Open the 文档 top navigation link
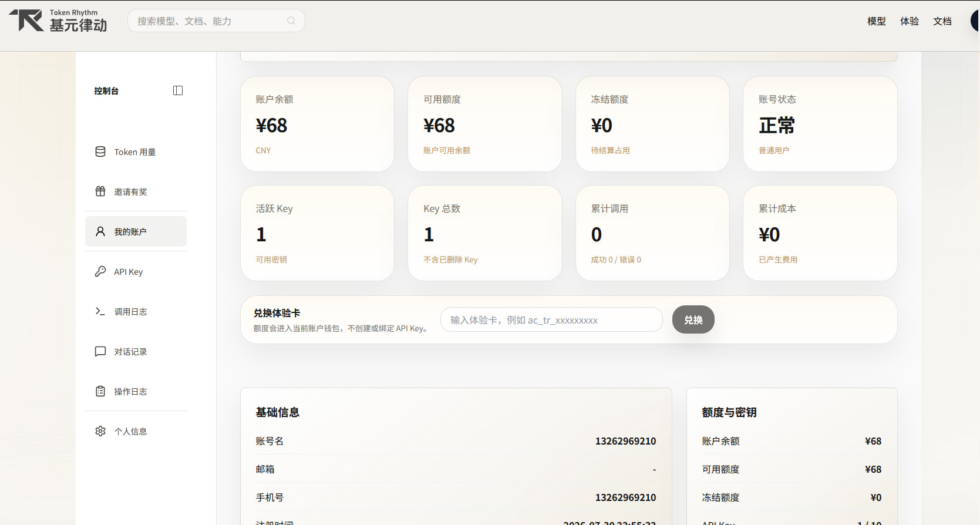980x525 pixels. [942, 21]
